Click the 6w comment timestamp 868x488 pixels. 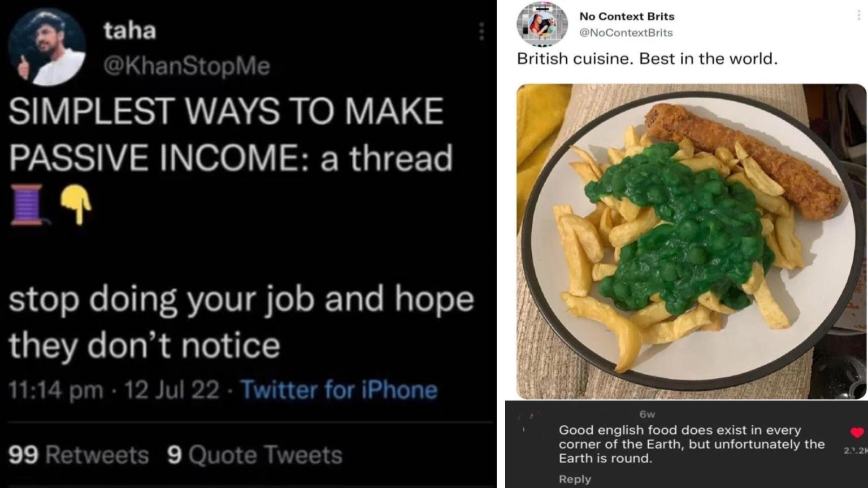coord(648,415)
